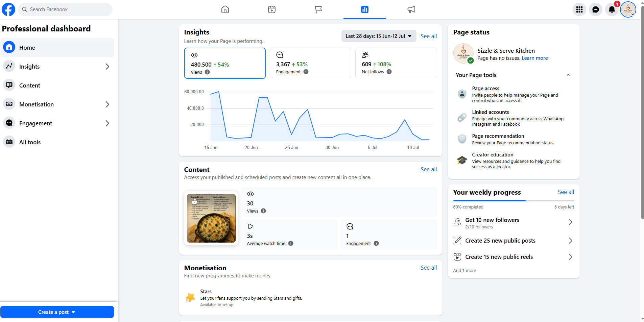
Task: Click the Page recommendation shield icon
Action: point(462,139)
